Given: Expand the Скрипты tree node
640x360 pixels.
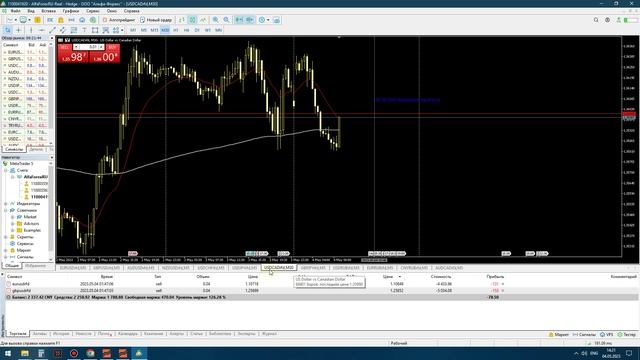Looking at the screenshot, I should pos(6,237).
